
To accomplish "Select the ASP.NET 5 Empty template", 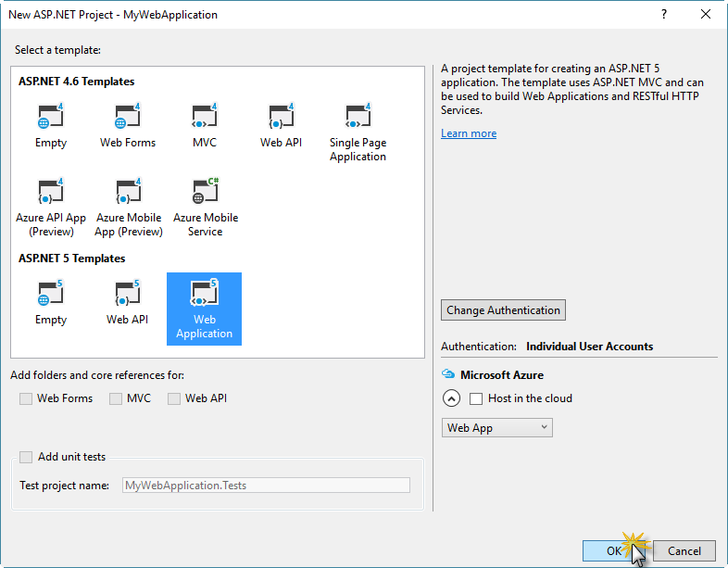I will (x=51, y=302).
